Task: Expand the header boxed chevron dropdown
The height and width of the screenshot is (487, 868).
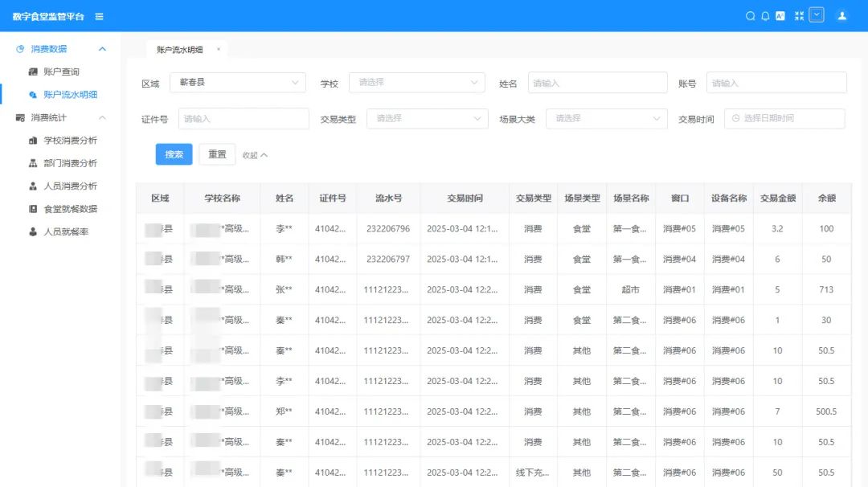Action: click(x=817, y=15)
